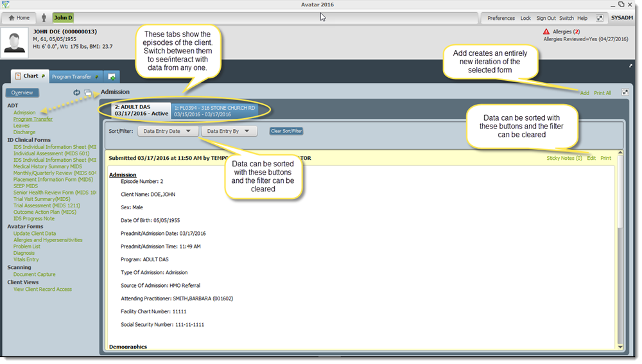642x364 pixels.
Task: Click the pin icon on Program Transfer tab
Action: point(97,76)
